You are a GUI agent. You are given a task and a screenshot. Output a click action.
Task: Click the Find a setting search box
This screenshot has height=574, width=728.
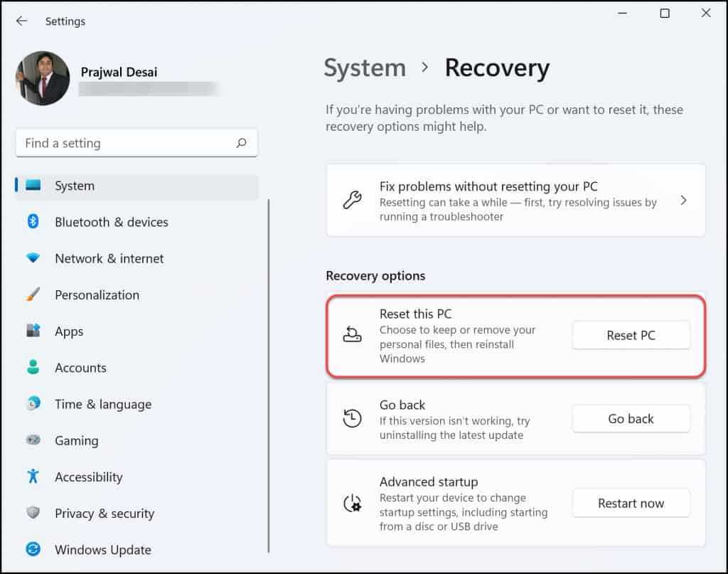tap(136, 143)
